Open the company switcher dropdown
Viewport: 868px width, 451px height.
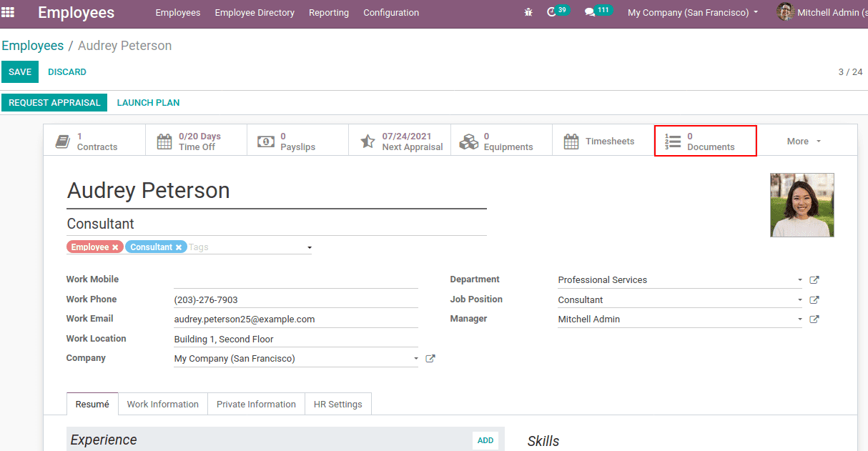coord(692,13)
